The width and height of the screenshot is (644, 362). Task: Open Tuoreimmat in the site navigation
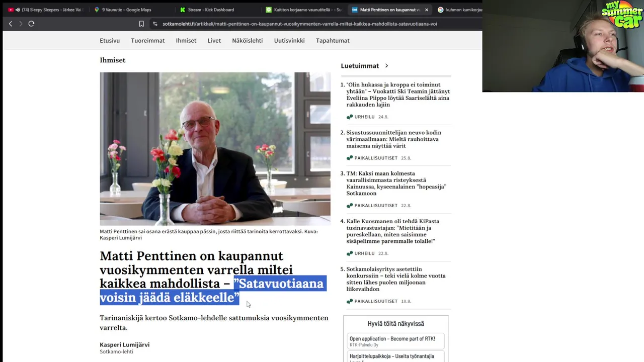point(148,41)
